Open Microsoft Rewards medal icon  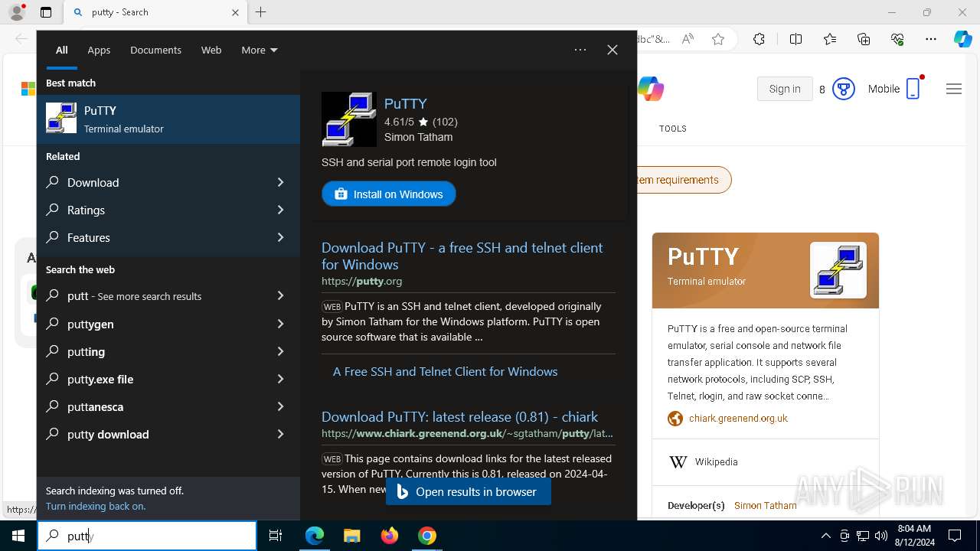843,89
